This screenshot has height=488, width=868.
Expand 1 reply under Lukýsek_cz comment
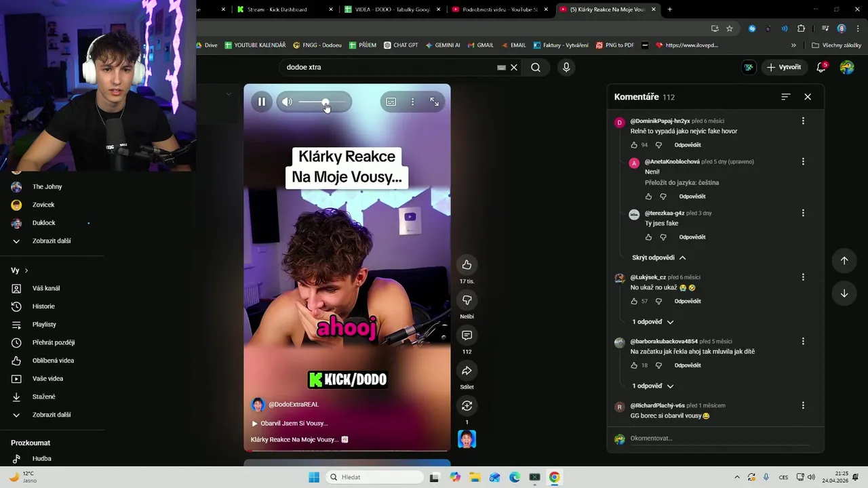(x=653, y=322)
